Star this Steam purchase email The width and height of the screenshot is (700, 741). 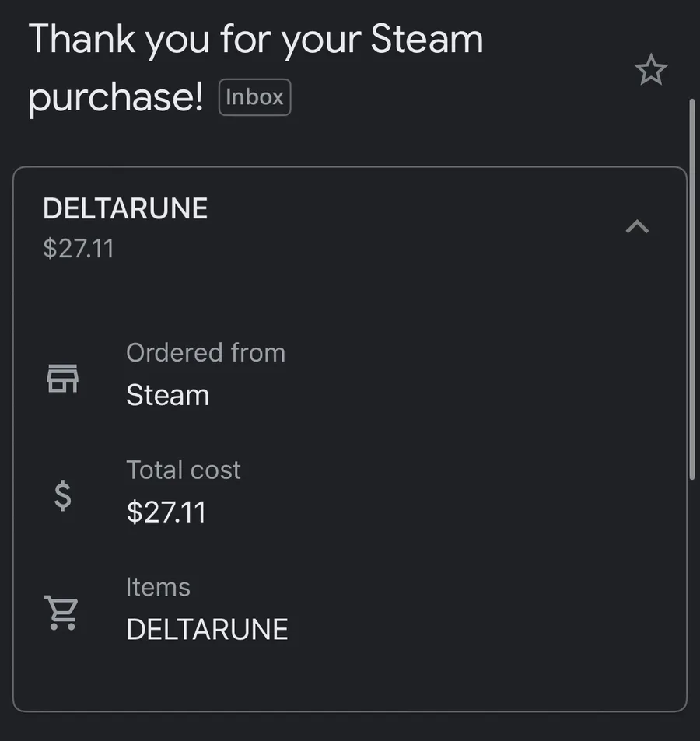tap(651, 71)
